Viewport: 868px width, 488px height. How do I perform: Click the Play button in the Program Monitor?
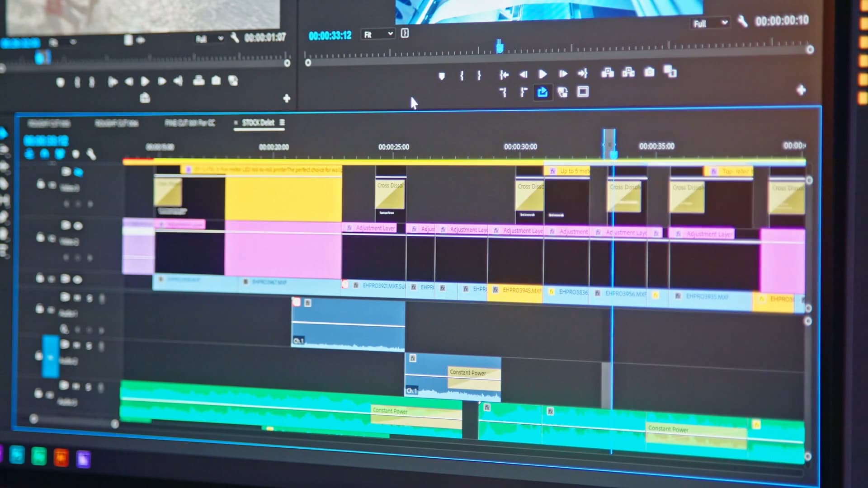(542, 74)
